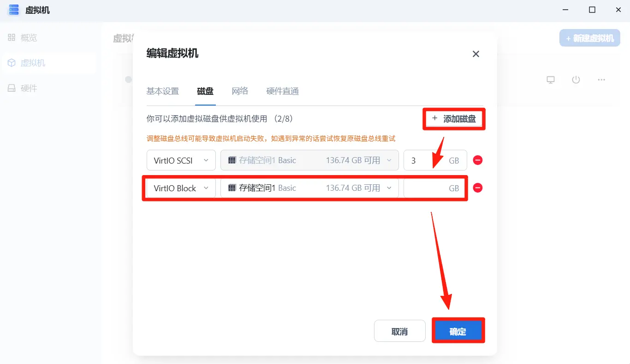Confirm with the 确定 button

coord(458,331)
